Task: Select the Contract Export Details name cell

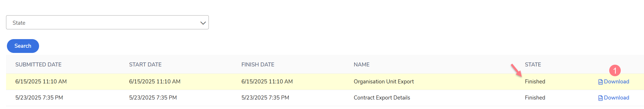Action: [382, 98]
